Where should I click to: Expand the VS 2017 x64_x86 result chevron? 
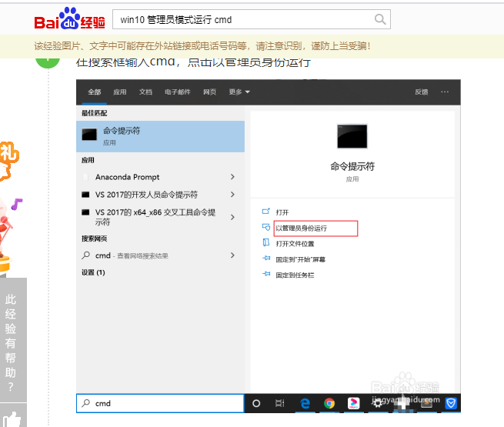click(x=232, y=217)
